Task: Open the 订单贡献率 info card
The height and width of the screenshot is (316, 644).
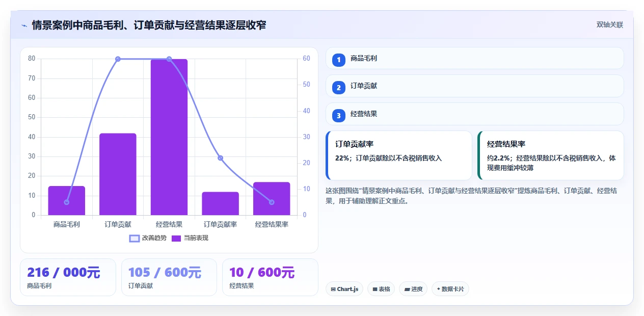Action: pos(399,155)
